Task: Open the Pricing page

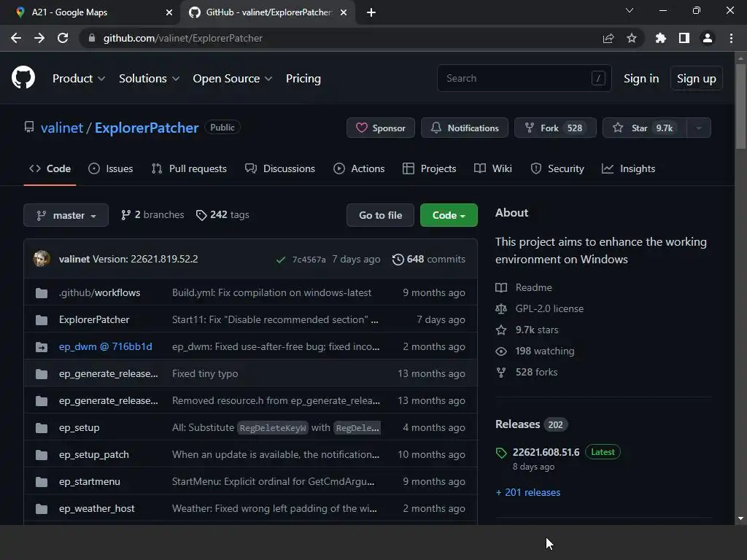Action: click(x=303, y=79)
